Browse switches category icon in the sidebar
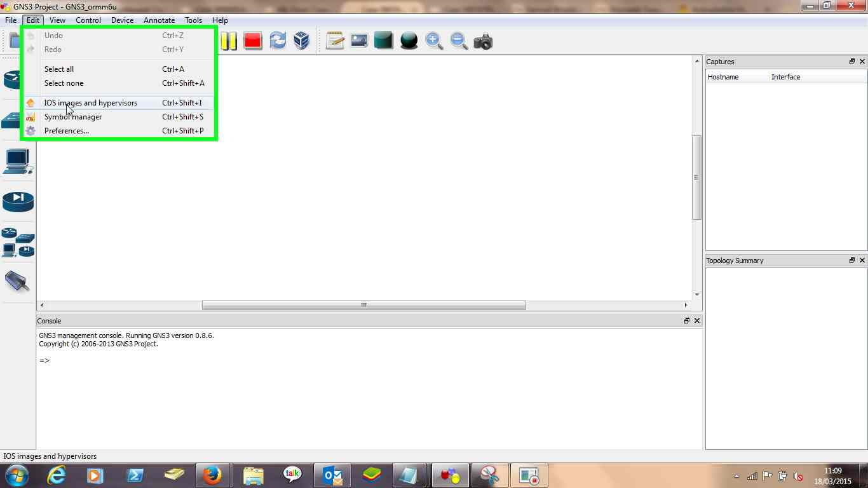 tap(11, 120)
